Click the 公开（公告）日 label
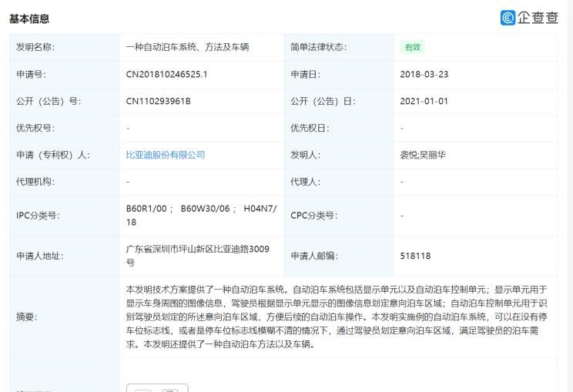The height and width of the screenshot is (392, 573). coord(323,101)
